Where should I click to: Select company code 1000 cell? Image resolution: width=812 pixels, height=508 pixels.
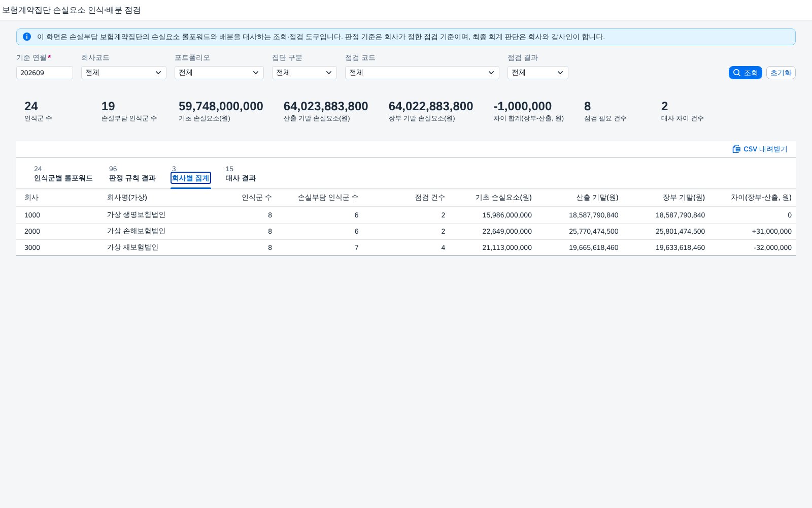coord(32,215)
